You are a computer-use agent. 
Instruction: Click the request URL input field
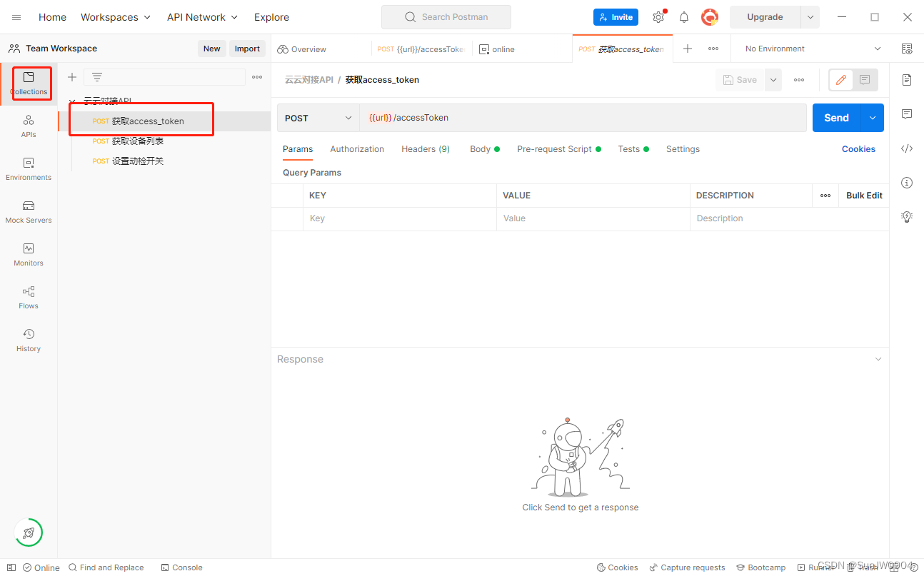click(x=583, y=118)
